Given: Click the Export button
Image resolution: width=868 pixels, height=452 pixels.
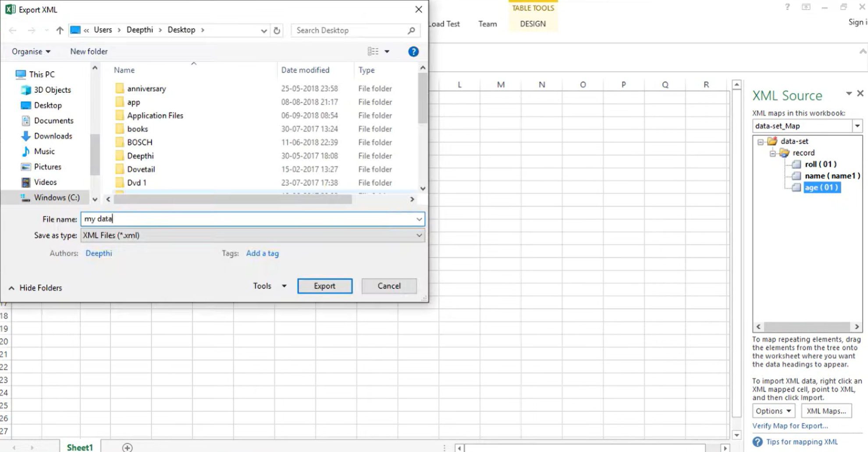Looking at the screenshot, I should tap(324, 286).
